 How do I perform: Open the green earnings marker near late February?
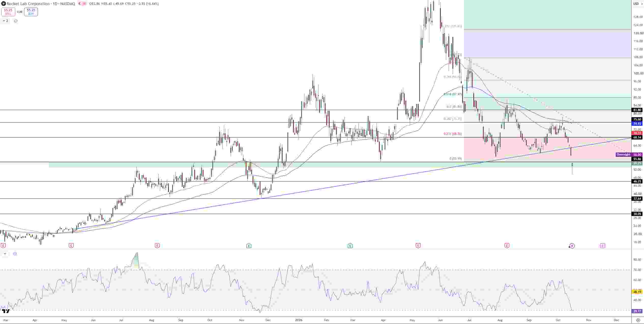(x=350, y=246)
